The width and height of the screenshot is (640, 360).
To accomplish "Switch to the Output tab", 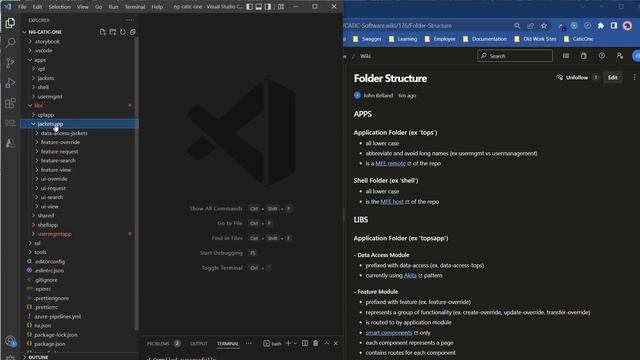I will pos(199,344).
